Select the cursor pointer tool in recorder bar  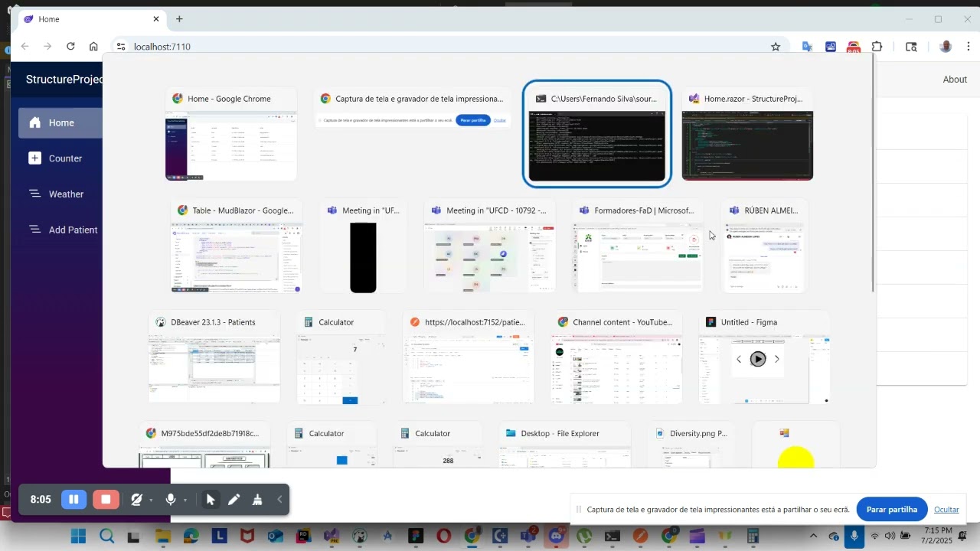211,500
